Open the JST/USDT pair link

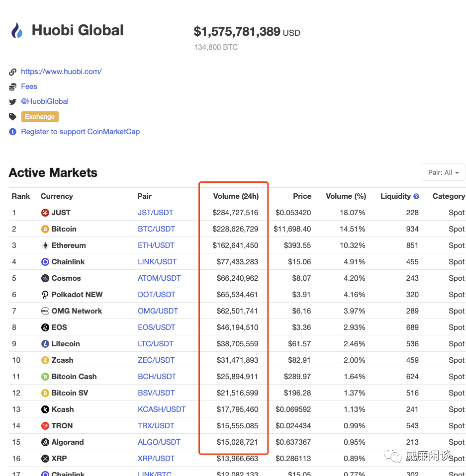155,213
